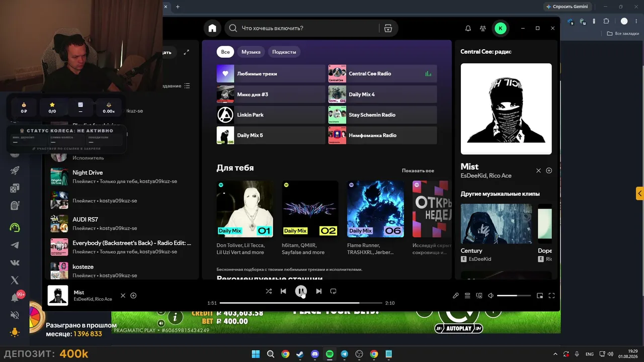
Task: Open Chrome three-dot menu
Action: (636, 21)
